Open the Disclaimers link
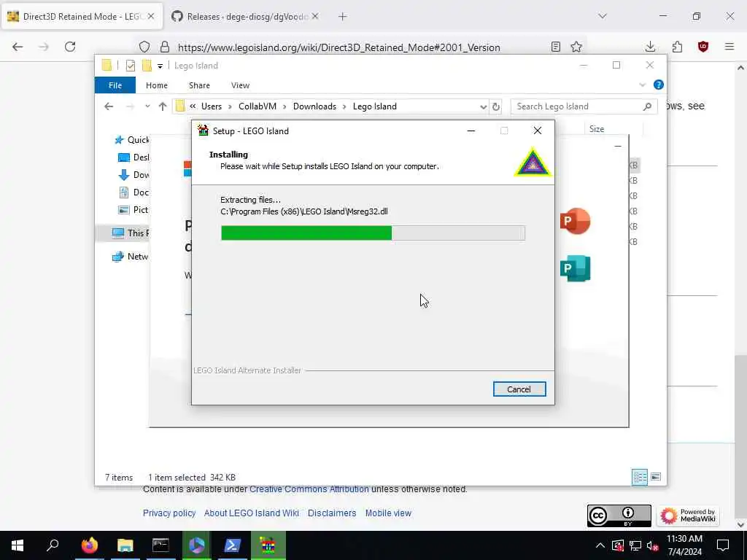The height and width of the screenshot is (560, 747). [x=332, y=513]
